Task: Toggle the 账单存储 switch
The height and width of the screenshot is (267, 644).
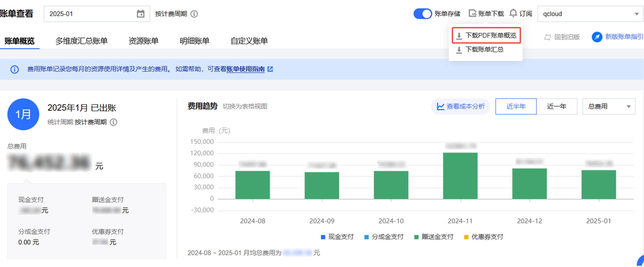Action: (422, 14)
